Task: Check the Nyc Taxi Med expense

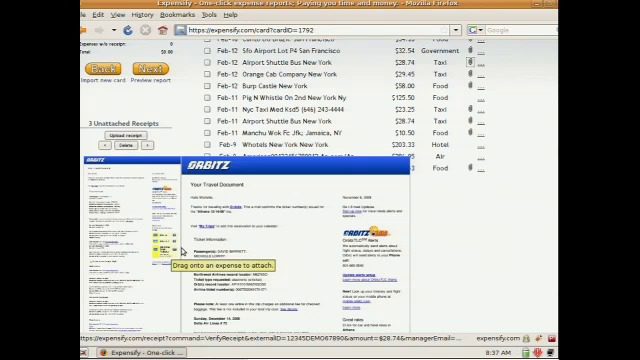Action: point(207,110)
